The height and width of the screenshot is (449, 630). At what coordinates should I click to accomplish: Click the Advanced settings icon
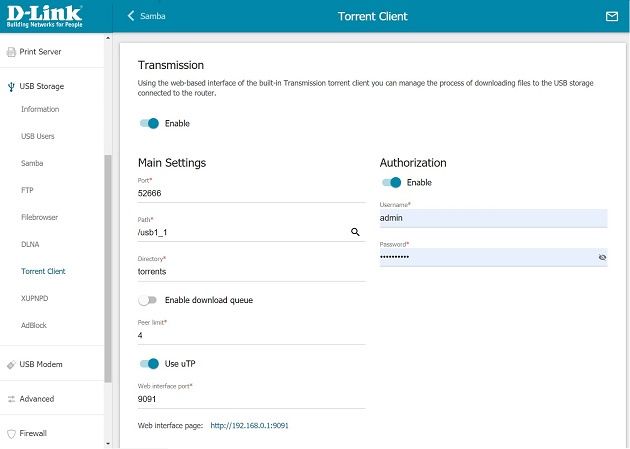point(11,399)
